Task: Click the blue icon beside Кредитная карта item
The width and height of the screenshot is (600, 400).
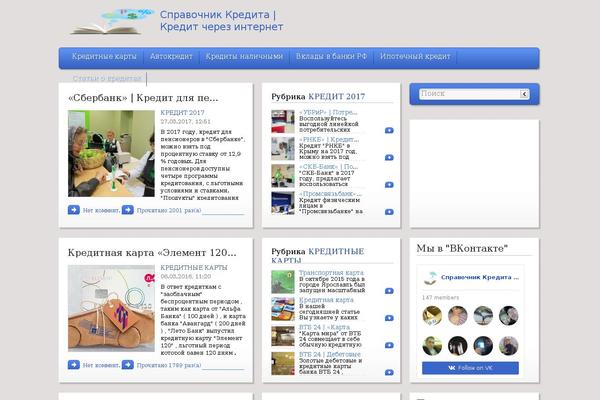Action: coord(389,318)
